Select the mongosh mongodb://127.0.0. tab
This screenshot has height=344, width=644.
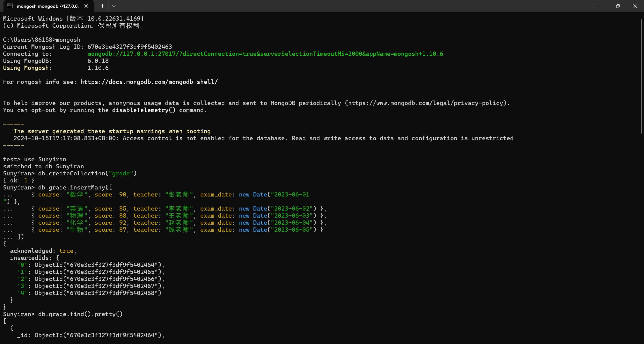[48, 6]
